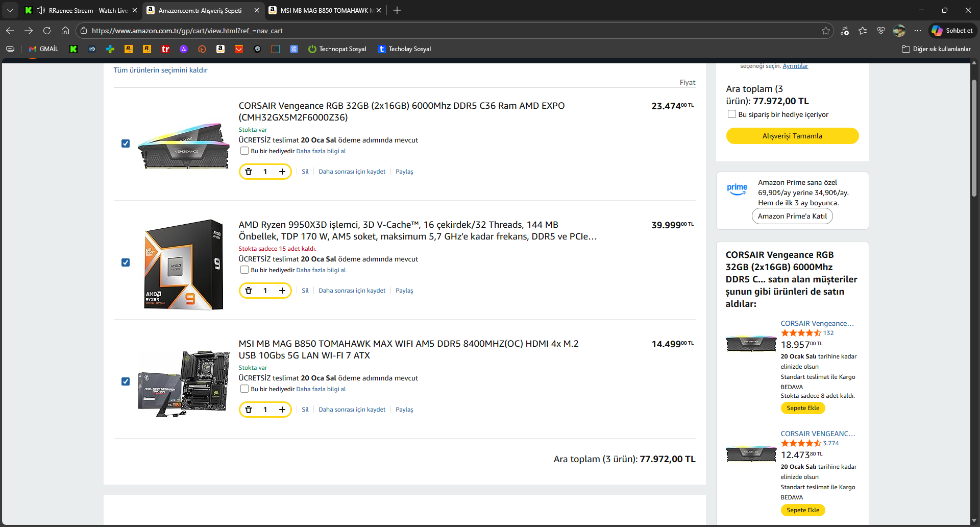Click the CORSAIR RAM product image
Viewport: 980px width, 527px height.
point(184,146)
